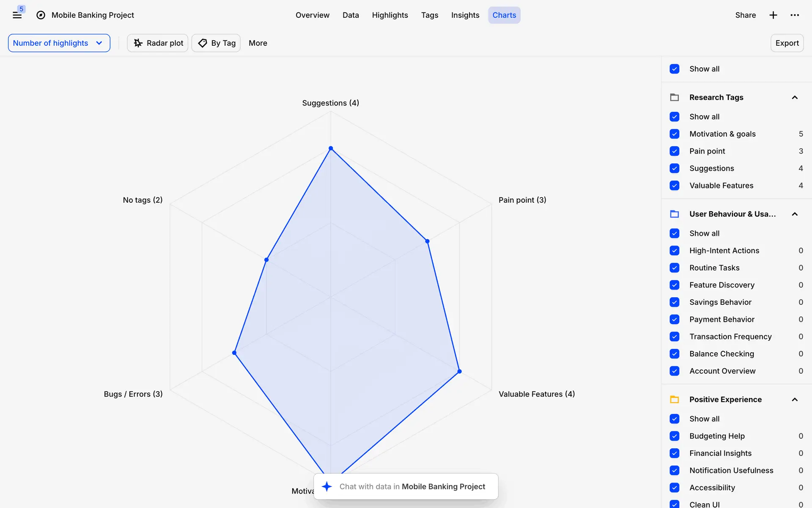
Task: Uncheck the Motivation & goals checkbox
Action: point(675,134)
